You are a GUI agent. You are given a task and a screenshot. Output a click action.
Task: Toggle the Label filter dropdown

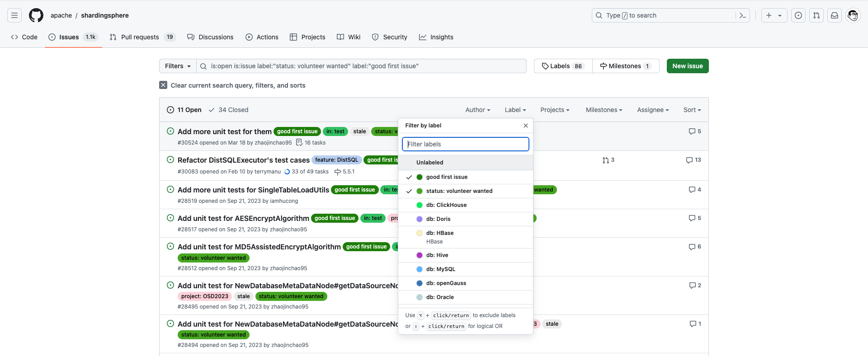point(515,110)
